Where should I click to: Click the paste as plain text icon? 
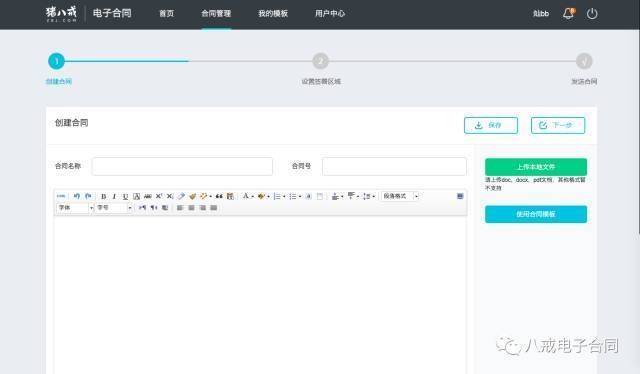pos(230,196)
